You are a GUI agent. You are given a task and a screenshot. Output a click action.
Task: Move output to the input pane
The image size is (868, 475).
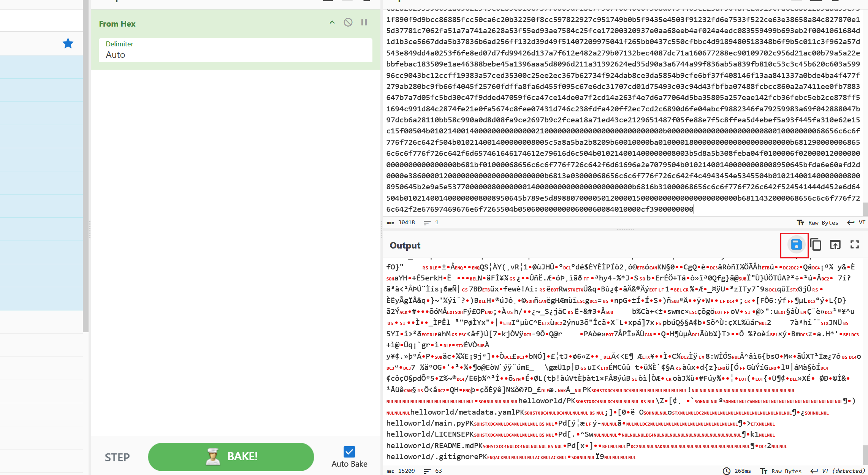point(835,245)
